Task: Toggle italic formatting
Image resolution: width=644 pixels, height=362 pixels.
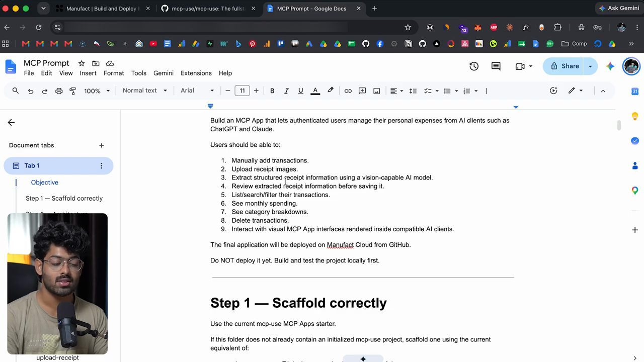Action: pyautogui.click(x=286, y=91)
